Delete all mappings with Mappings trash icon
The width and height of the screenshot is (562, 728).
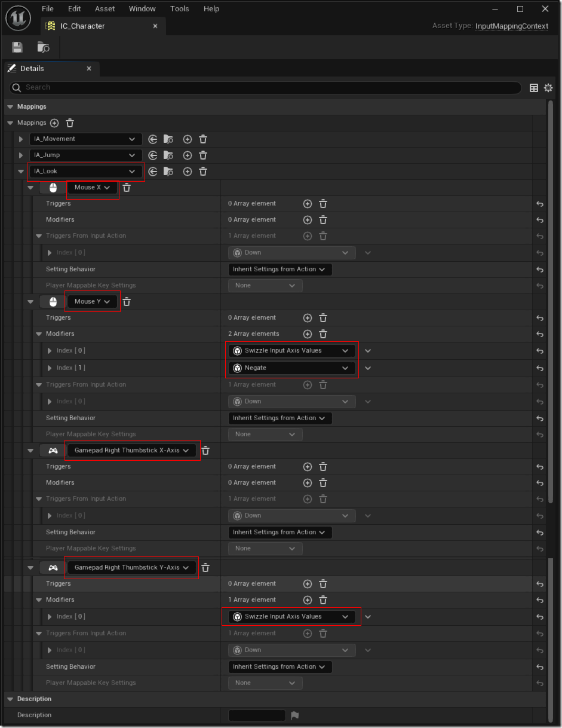70,123
